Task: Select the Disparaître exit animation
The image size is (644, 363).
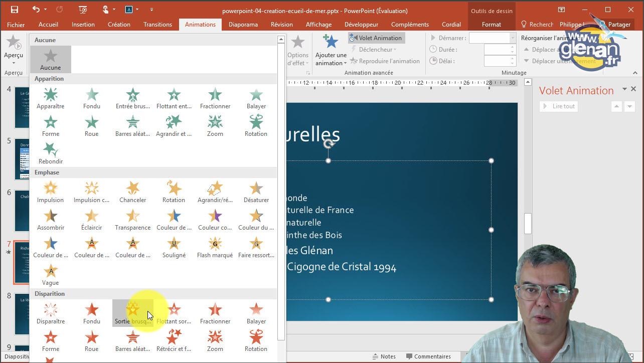Action: tap(51, 313)
